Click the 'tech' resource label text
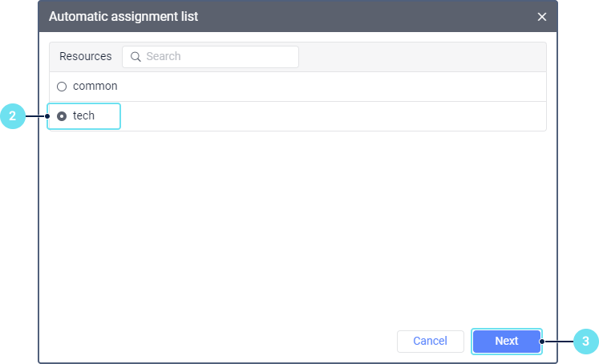The image size is (599, 364). coord(83,115)
